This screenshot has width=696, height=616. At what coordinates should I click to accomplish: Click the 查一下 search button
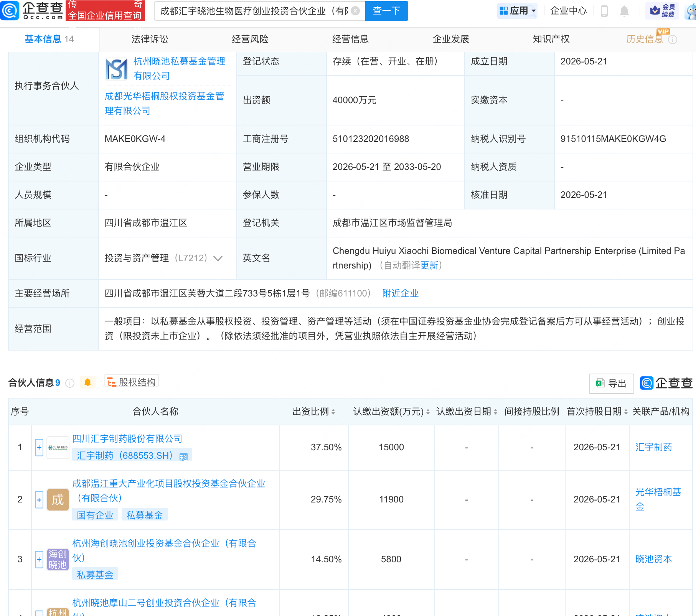(x=386, y=11)
